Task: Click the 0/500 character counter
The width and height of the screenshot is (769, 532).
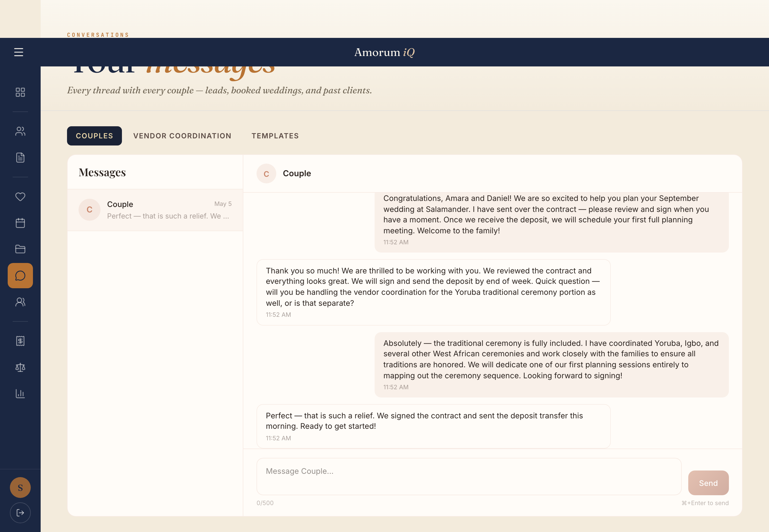Action: point(265,503)
